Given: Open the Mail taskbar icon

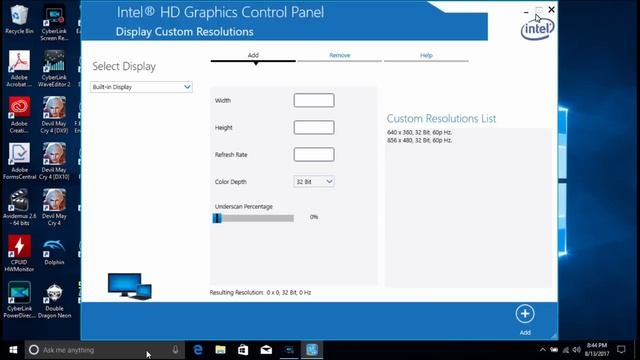Looking at the screenshot, I should 266,350.
